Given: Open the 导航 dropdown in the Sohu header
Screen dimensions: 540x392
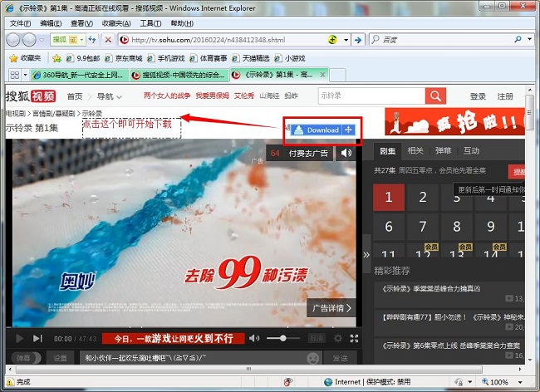Looking at the screenshot, I should [x=109, y=96].
